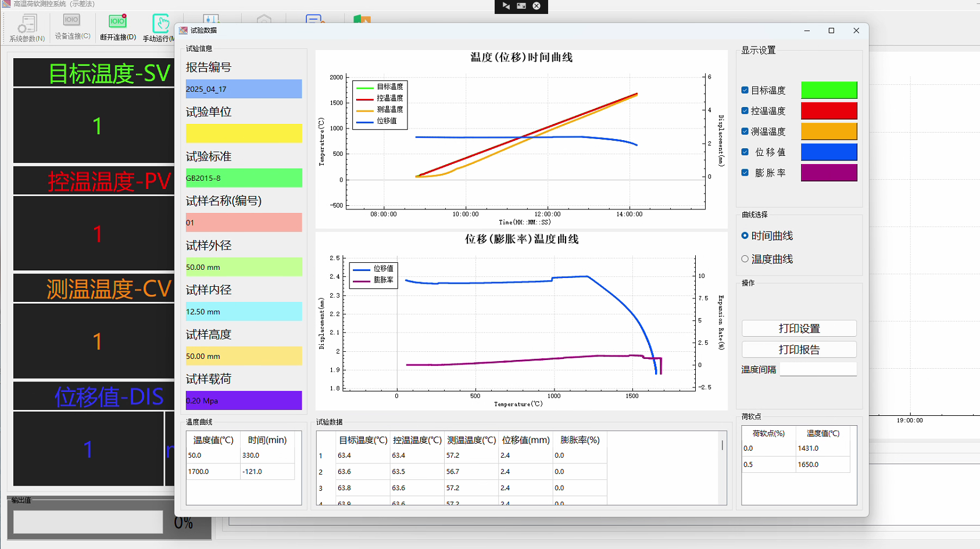Click 报告编号 field 2025_04_17
Viewport: 980px width, 549px height.
click(244, 89)
